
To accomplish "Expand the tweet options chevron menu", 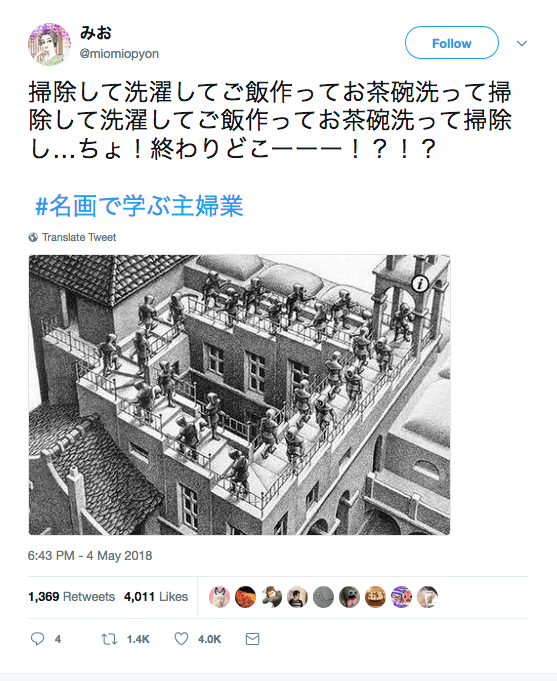I will [x=522, y=43].
